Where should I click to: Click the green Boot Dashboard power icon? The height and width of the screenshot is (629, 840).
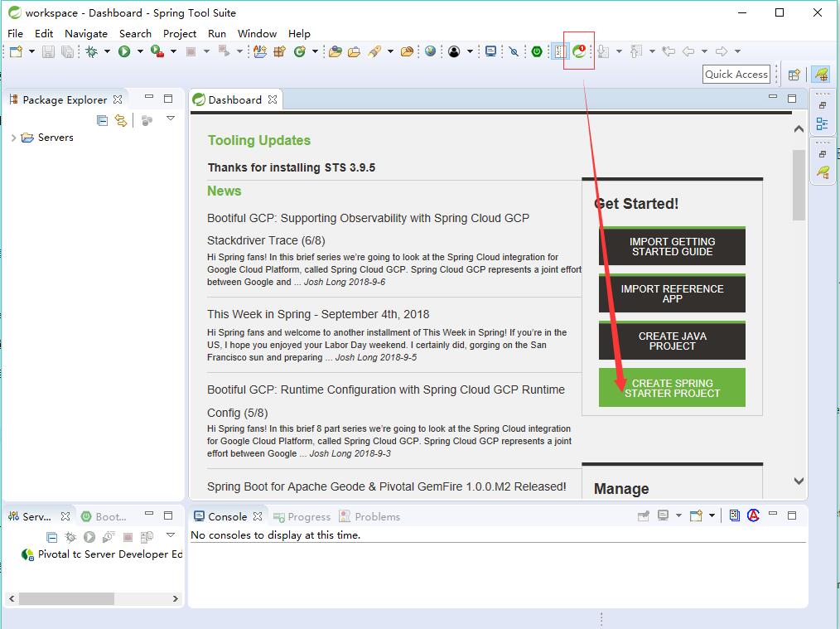pos(537,51)
